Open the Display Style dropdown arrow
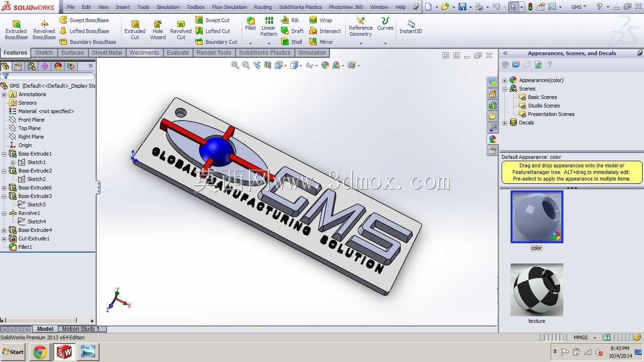This screenshot has height=362, width=644. [301, 66]
